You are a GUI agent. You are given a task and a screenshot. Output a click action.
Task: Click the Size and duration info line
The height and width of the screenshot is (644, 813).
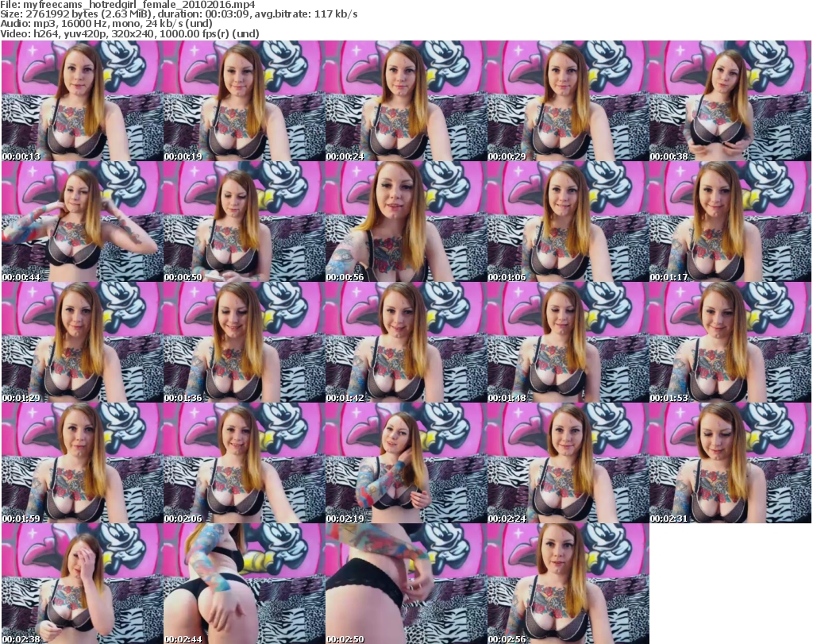pos(179,14)
